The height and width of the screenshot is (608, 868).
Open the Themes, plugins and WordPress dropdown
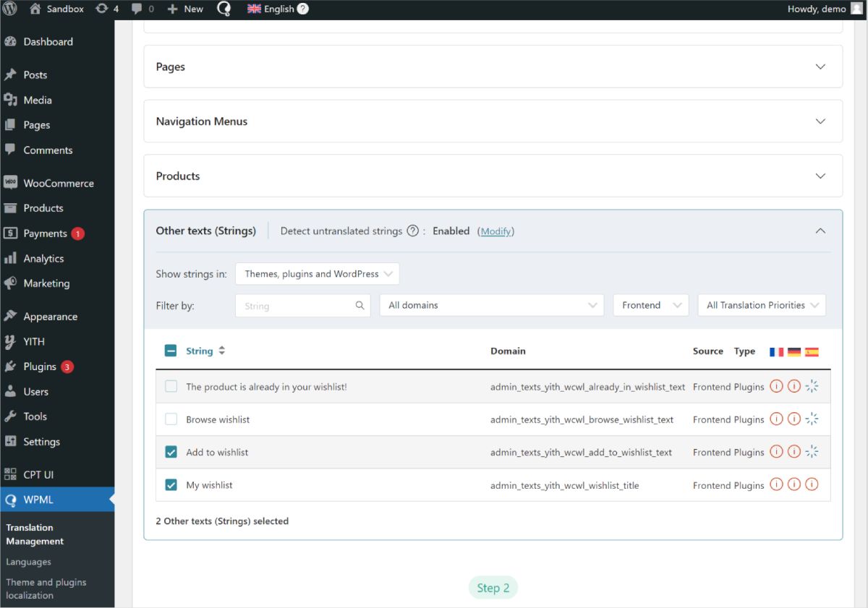coord(318,274)
